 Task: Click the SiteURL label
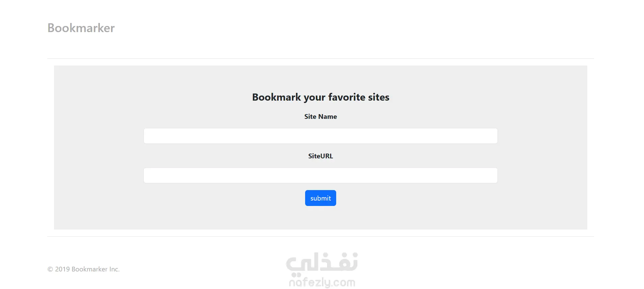tap(320, 156)
